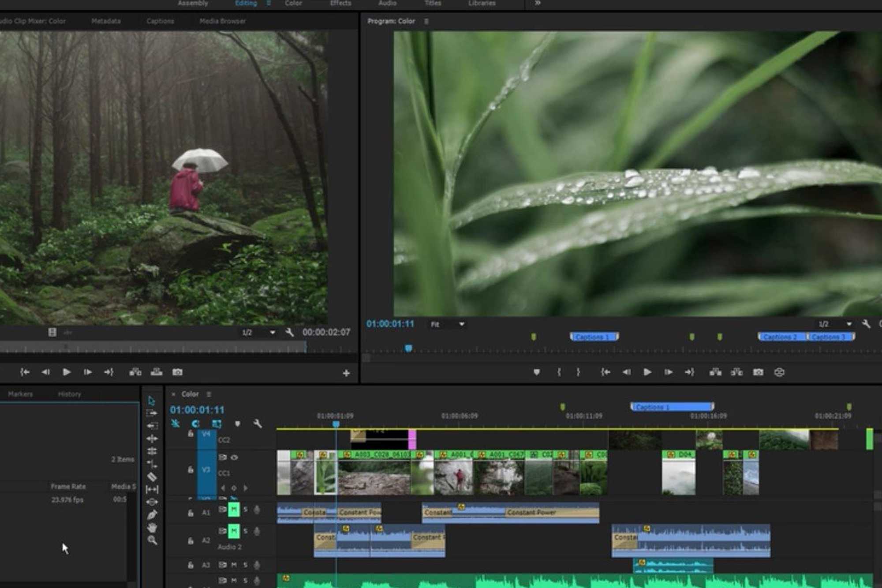This screenshot has width=882, height=588.
Task: Unmute track A2 with its M button
Action: pyautogui.click(x=234, y=531)
